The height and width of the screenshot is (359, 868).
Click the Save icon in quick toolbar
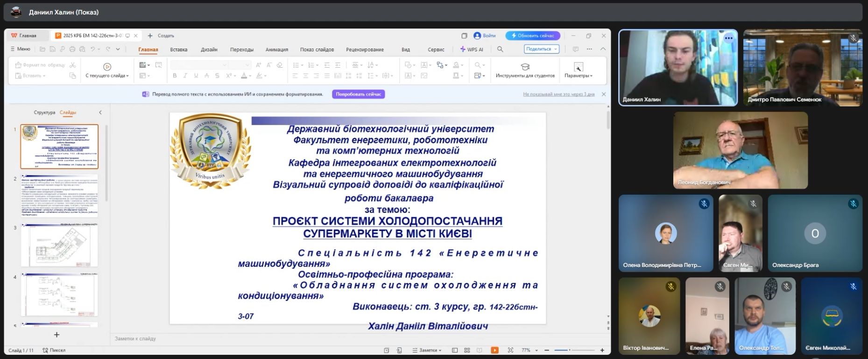tap(52, 49)
